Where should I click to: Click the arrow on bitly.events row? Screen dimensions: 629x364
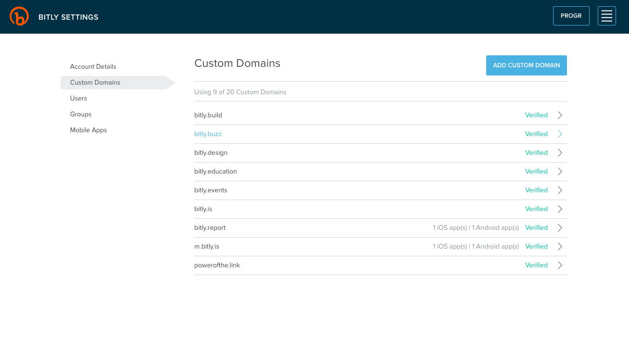tap(560, 190)
